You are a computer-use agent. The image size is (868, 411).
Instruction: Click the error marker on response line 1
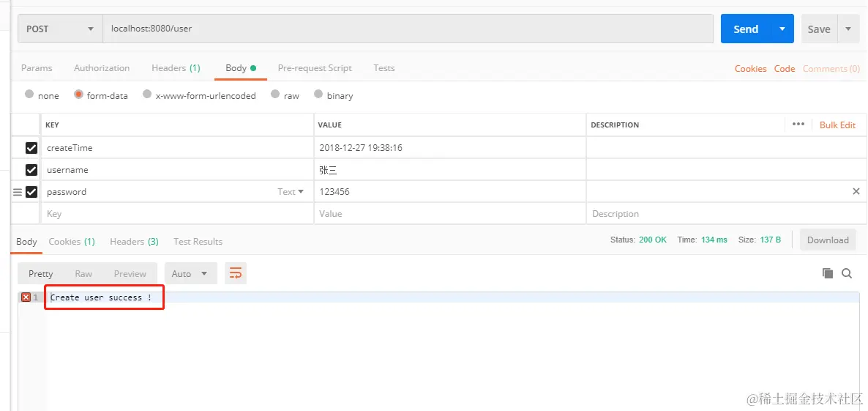click(26, 297)
